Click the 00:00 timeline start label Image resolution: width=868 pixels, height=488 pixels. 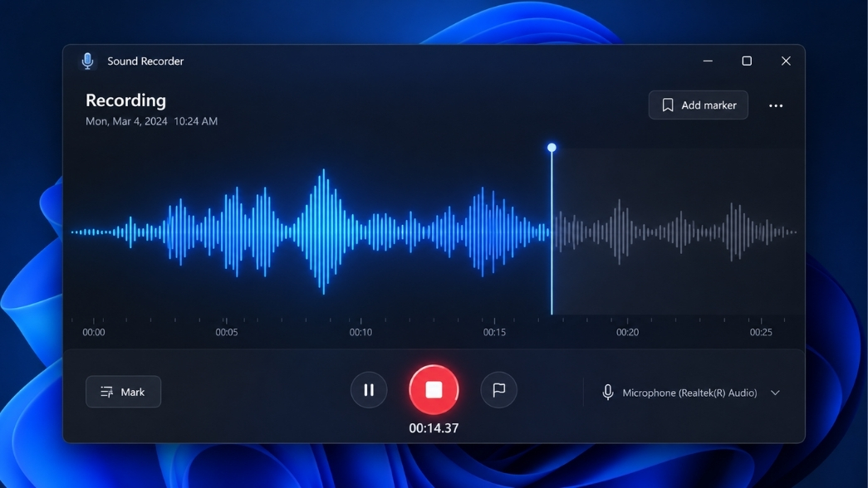pos(94,332)
